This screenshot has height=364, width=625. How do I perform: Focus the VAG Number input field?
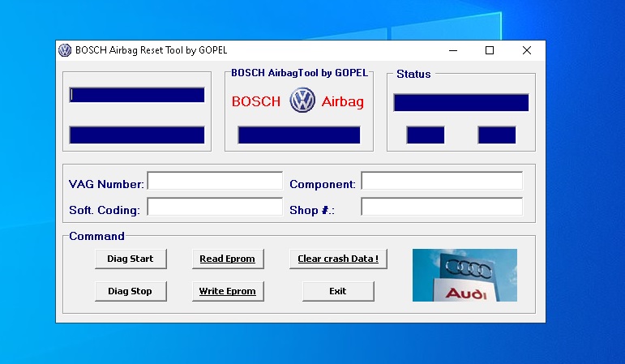(x=215, y=181)
